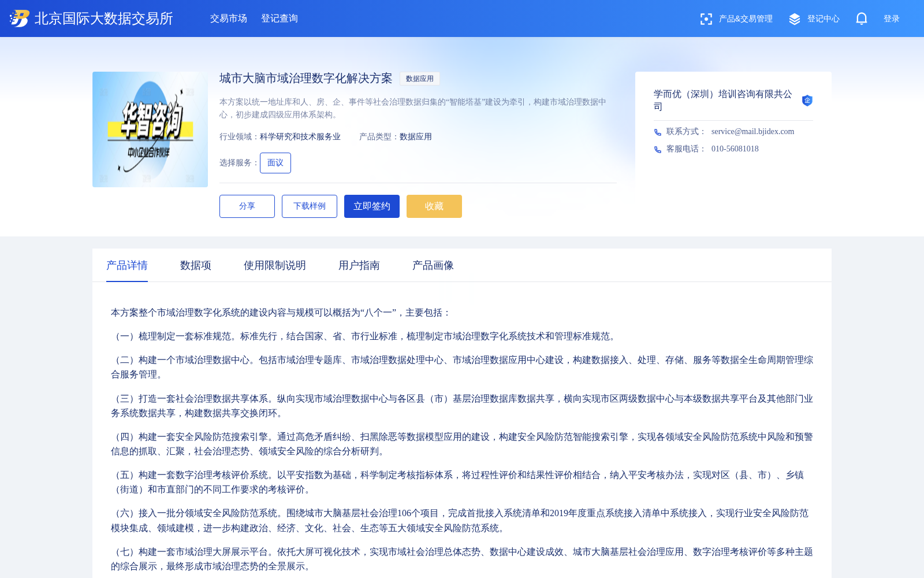Click paragraph starting （四）构建一套安全风险防范搜索引擎
The width and height of the screenshot is (924, 578).
(462, 444)
